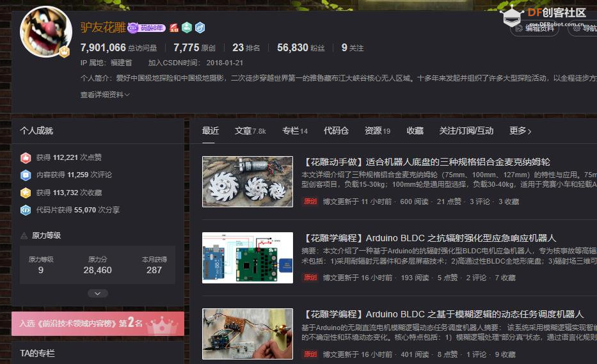This screenshot has width=597, height=364.
Task: Click 3 评论 on the first article
Action: pos(480,202)
